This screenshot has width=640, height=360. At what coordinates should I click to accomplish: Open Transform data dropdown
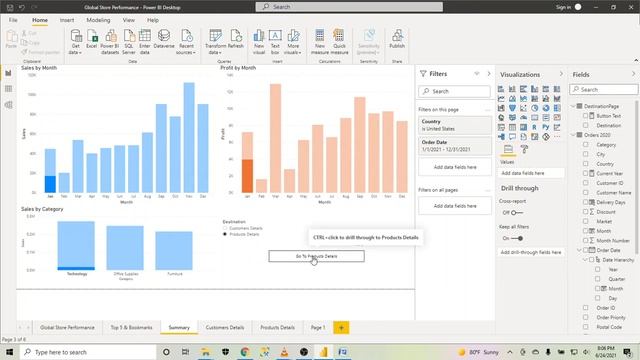point(216,42)
